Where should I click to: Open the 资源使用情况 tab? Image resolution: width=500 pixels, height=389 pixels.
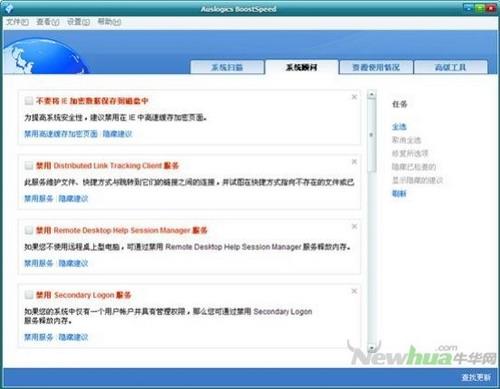(x=376, y=67)
